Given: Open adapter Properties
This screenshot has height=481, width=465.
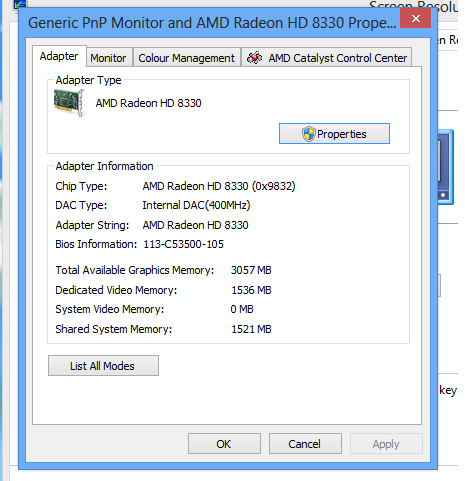Looking at the screenshot, I should coord(334,134).
